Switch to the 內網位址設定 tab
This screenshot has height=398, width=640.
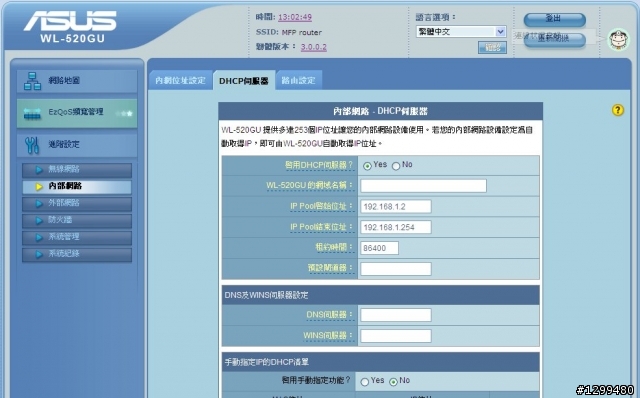pos(180,80)
